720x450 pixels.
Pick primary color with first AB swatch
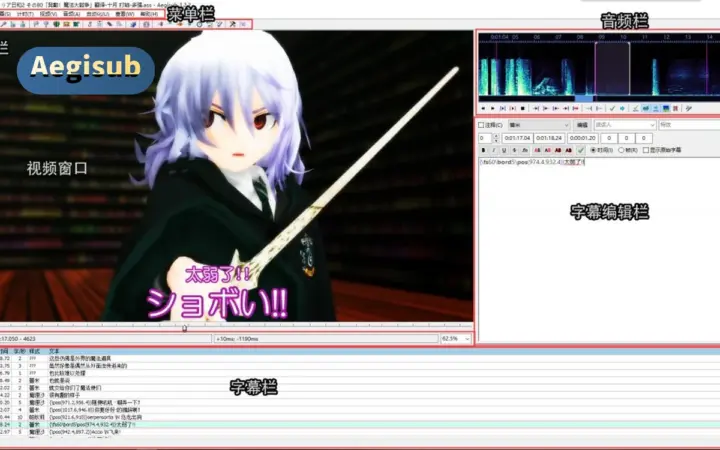[x=537, y=150]
